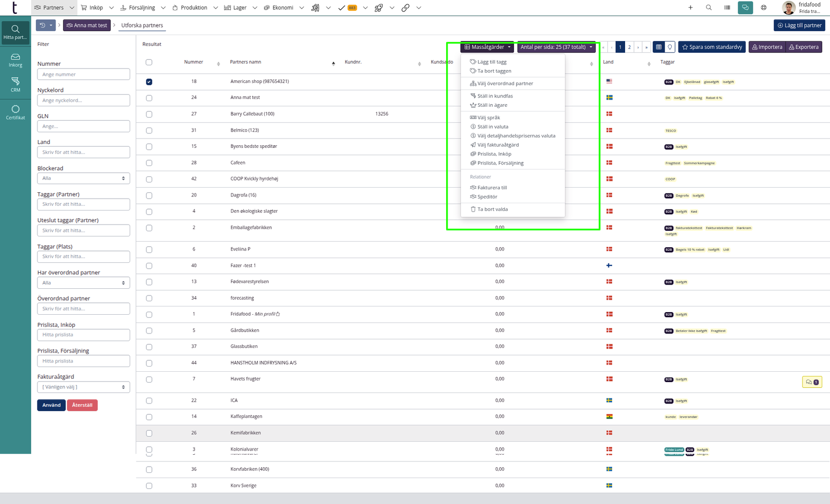
Task: Open Hitta partners in left sidebar
Action: [x=16, y=33]
